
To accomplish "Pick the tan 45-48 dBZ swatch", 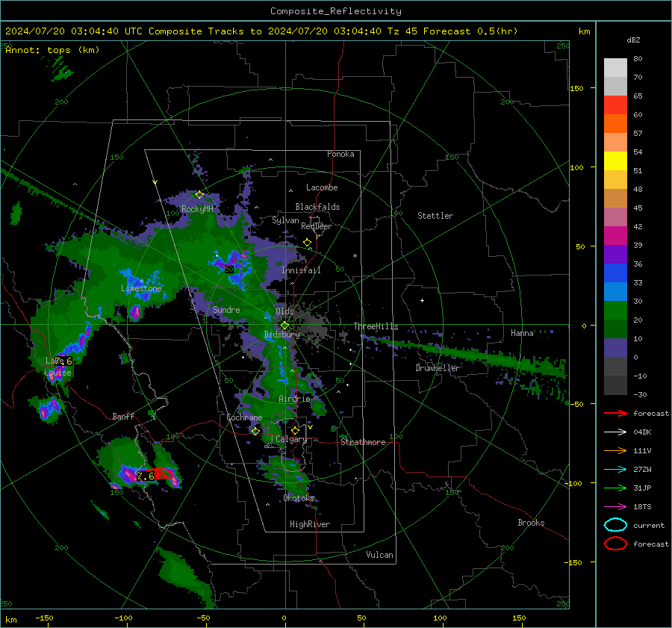I will (x=615, y=199).
